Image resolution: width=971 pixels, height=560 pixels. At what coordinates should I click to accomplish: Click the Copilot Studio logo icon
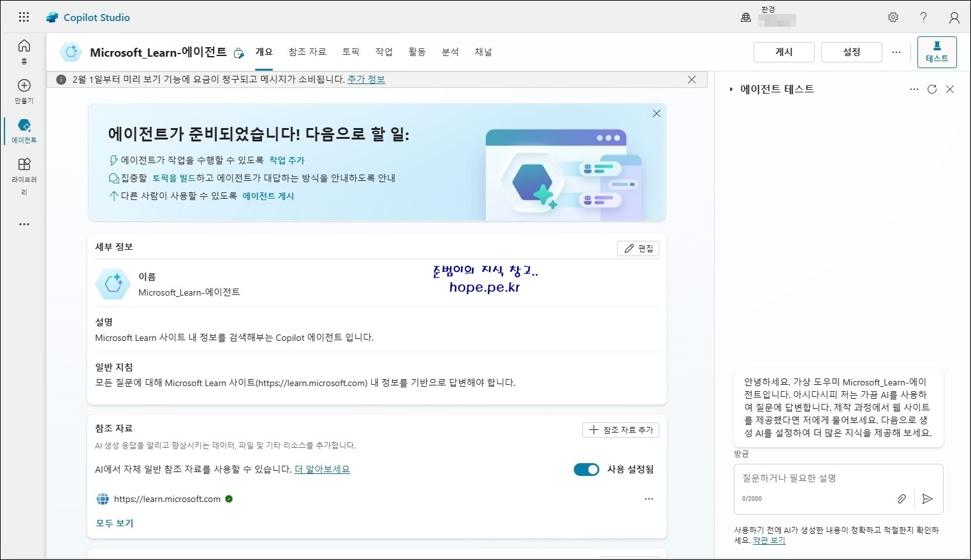[x=52, y=17]
